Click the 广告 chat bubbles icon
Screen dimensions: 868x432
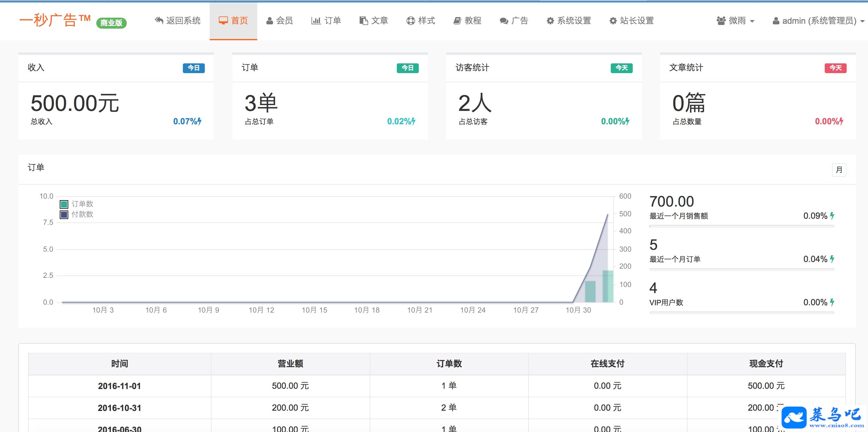pyautogui.click(x=504, y=21)
